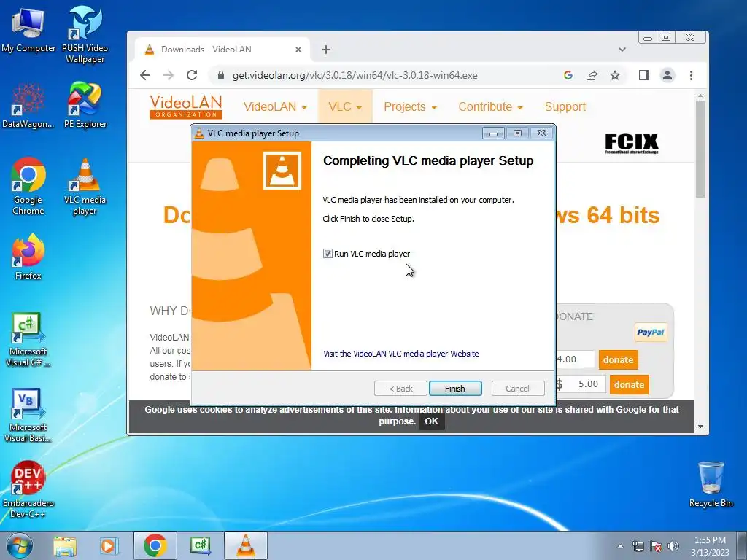This screenshot has height=560, width=747.
Task: Click scroll down arrow on page scrollbar
Action: tap(700, 427)
